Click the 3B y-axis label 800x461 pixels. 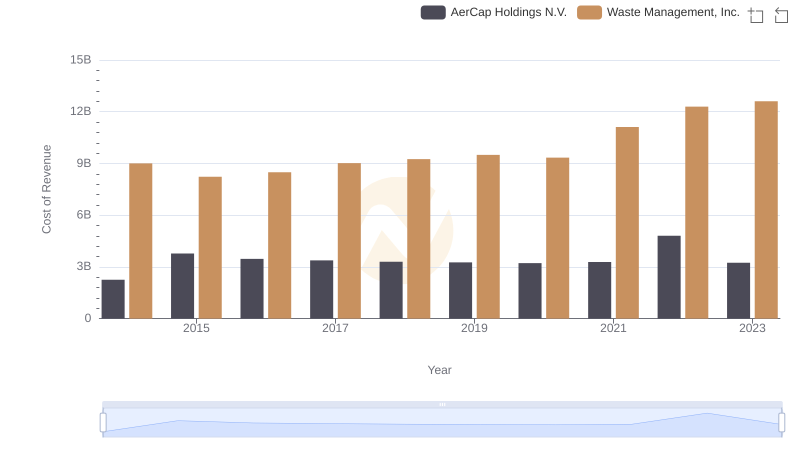pyautogui.click(x=84, y=266)
